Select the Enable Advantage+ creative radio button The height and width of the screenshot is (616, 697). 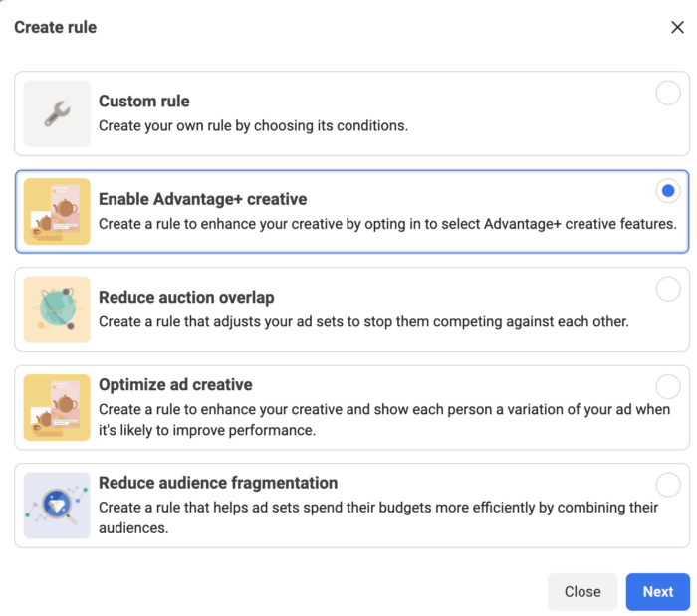pyautogui.click(x=668, y=191)
